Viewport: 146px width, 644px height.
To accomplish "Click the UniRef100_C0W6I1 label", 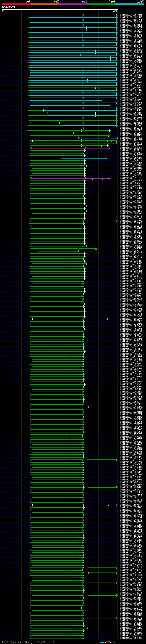I will 131,636.
